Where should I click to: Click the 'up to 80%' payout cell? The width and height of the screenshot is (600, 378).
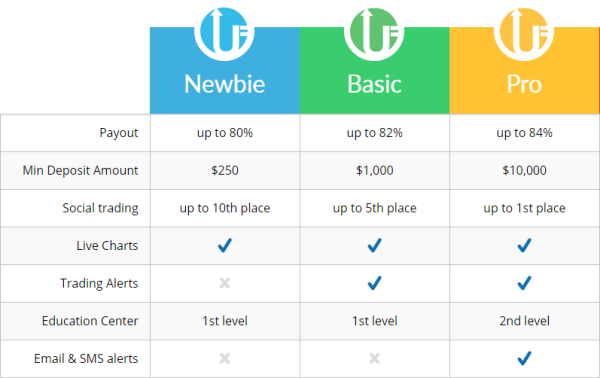225,133
